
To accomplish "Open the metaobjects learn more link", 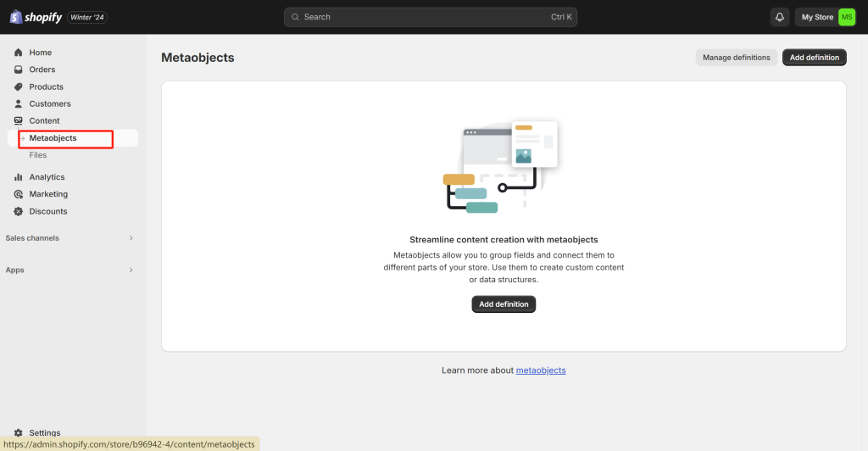I will tap(541, 370).
